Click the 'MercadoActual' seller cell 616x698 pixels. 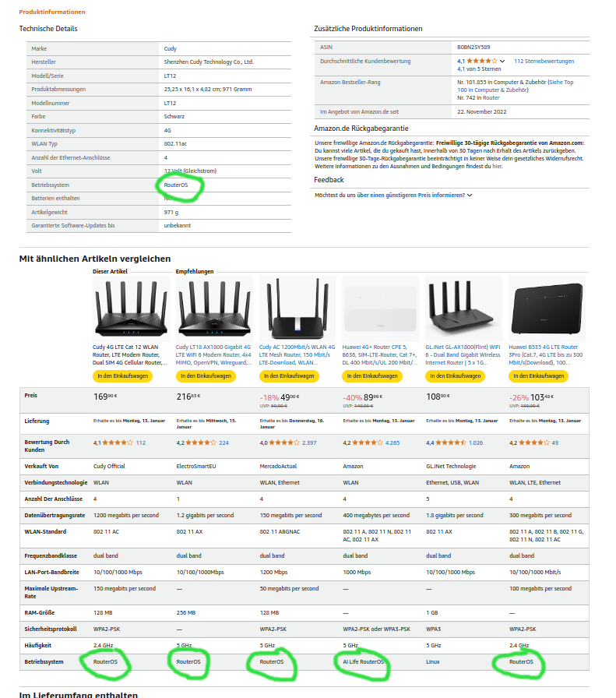[x=278, y=467]
